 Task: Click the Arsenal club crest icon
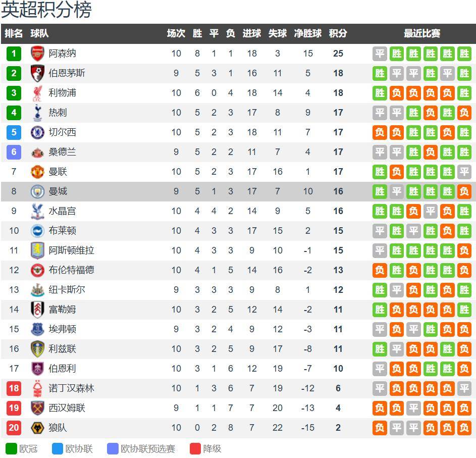pyautogui.click(x=37, y=54)
